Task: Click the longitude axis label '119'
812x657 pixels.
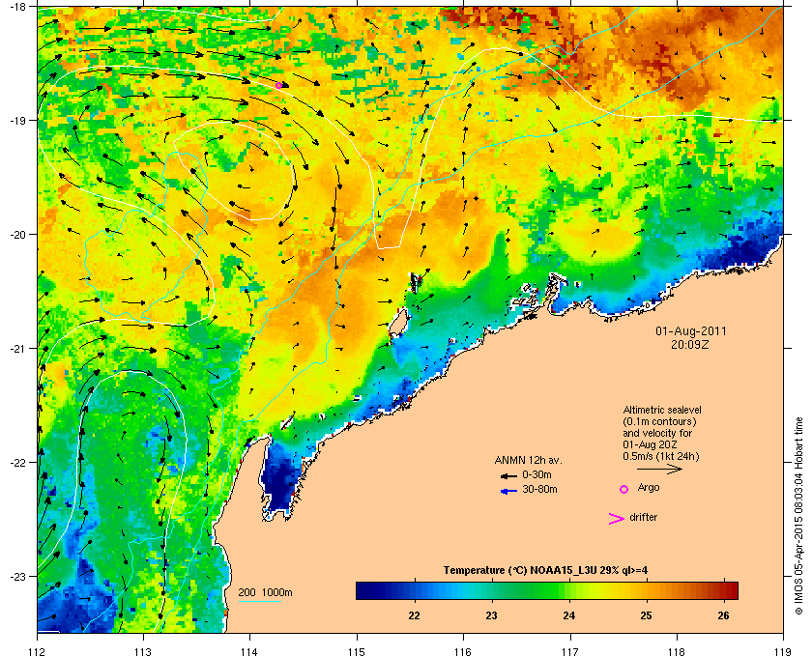Action: 783,651
